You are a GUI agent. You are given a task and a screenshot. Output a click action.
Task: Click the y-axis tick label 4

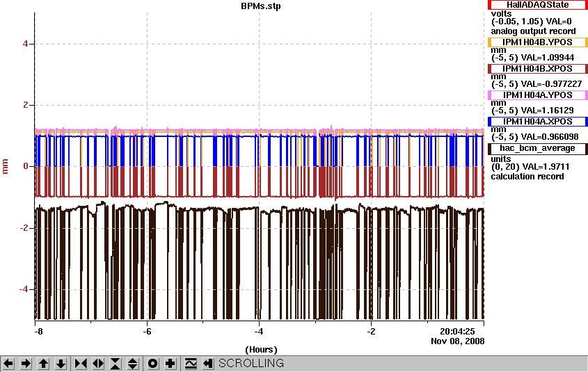[26, 44]
